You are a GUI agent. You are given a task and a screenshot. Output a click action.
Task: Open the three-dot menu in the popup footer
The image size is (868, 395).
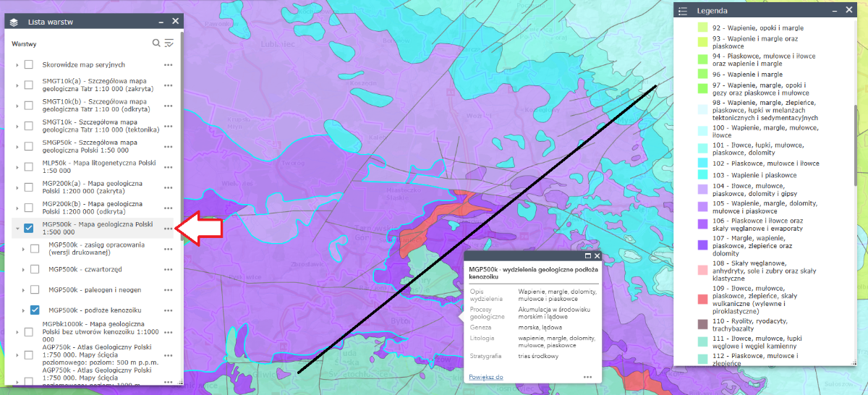(x=588, y=377)
